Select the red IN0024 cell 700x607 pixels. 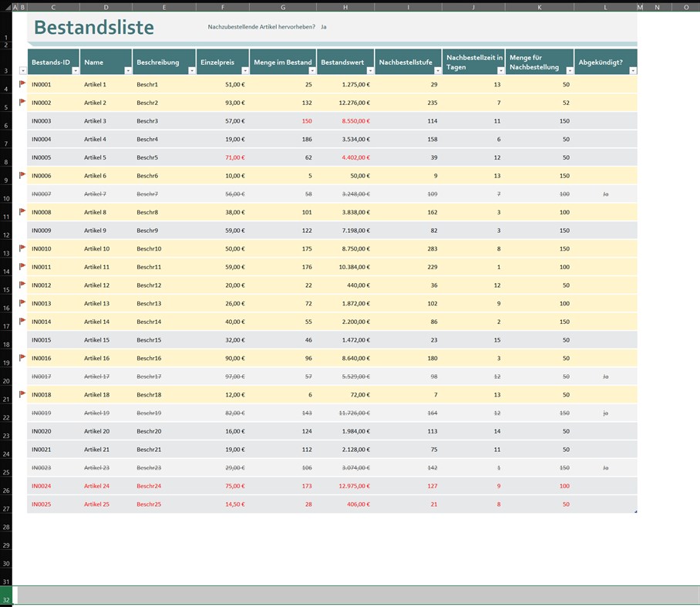(53, 486)
